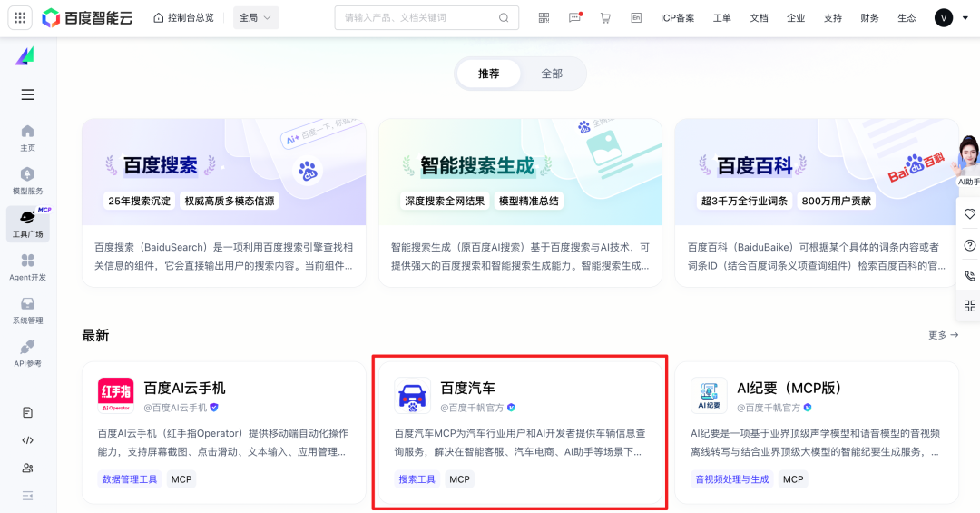Image resolution: width=980 pixels, height=513 pixels.
Task: Open 工单 menu item
Action: click(x=722, y=17)
